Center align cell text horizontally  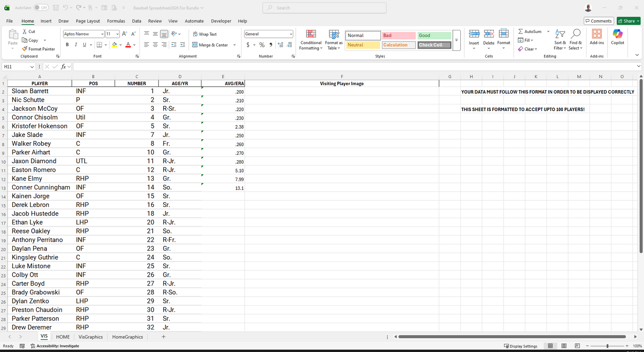click(155, 45)
